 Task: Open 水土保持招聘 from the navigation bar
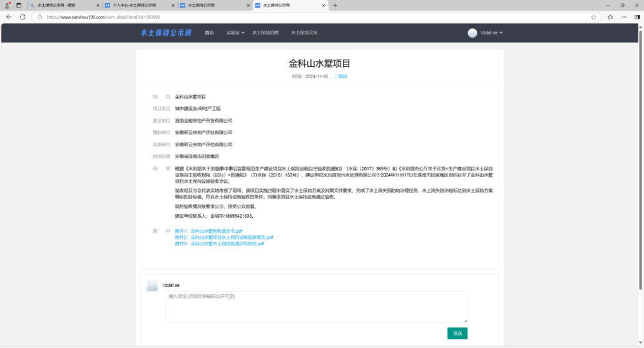click(x=265, y=33)
